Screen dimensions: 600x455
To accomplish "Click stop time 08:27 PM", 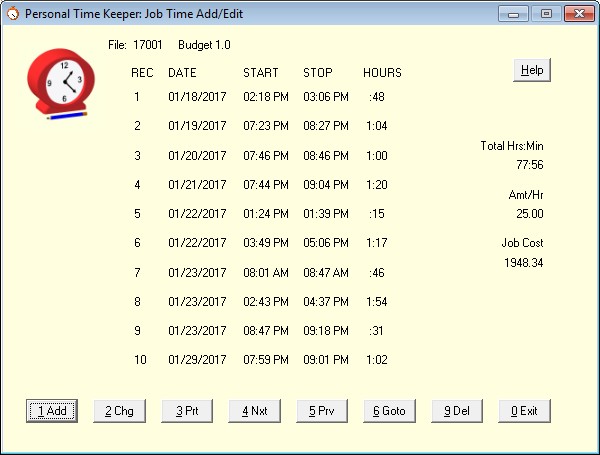I will tap(326, 126).
